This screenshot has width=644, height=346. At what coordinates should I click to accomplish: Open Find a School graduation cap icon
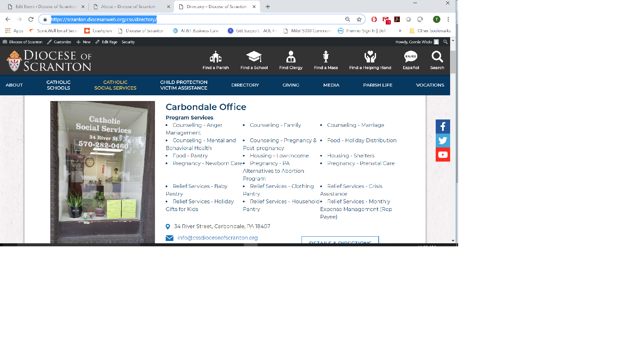(254, 57)
